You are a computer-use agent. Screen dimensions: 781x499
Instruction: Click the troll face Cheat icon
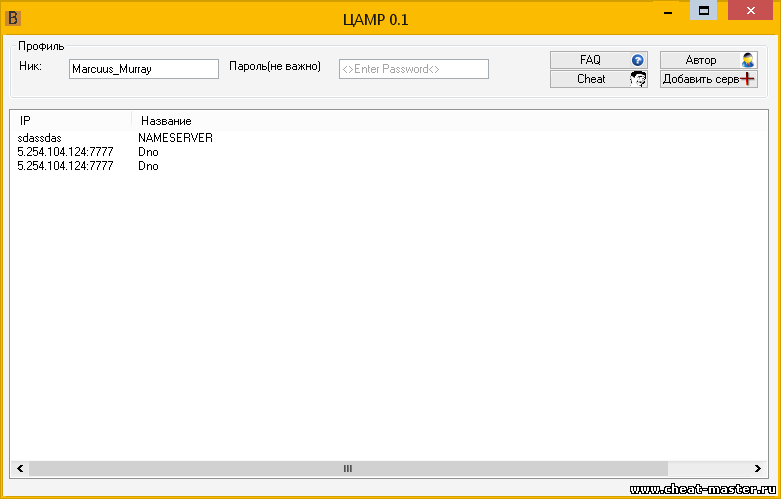click(x=637, y=79)
